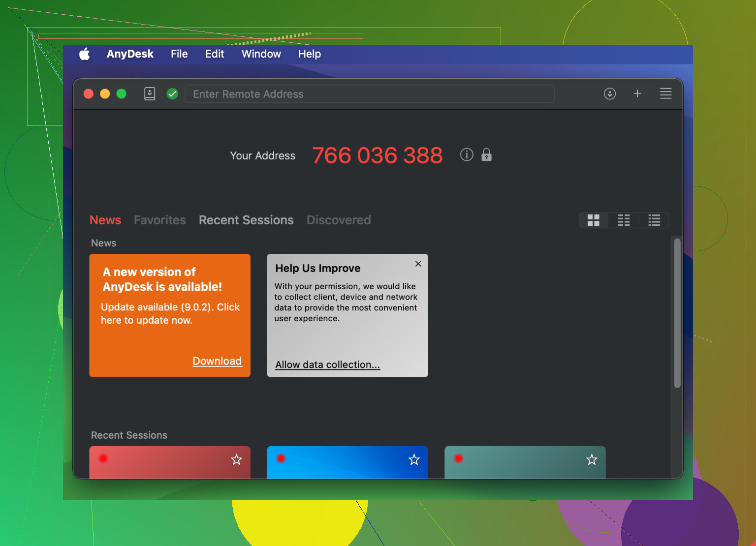The width and height of the screenshot is (756, 546).
Task: Focus the Enter Remote Address field
Action: point(370,94)
